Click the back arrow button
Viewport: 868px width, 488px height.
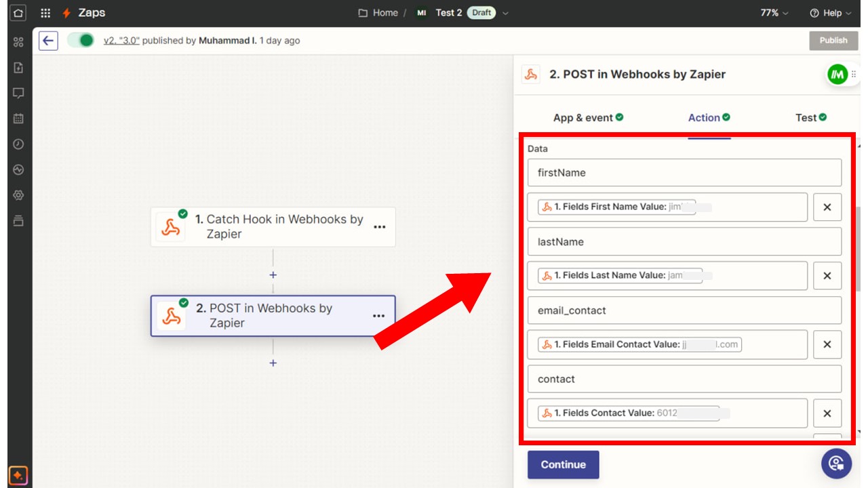pos(47,41)
